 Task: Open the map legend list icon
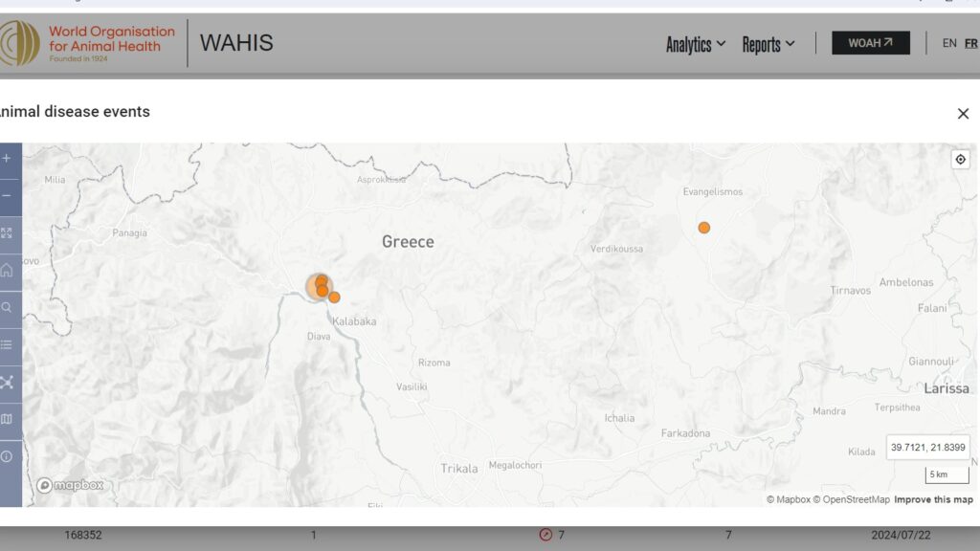coord(7,345)
